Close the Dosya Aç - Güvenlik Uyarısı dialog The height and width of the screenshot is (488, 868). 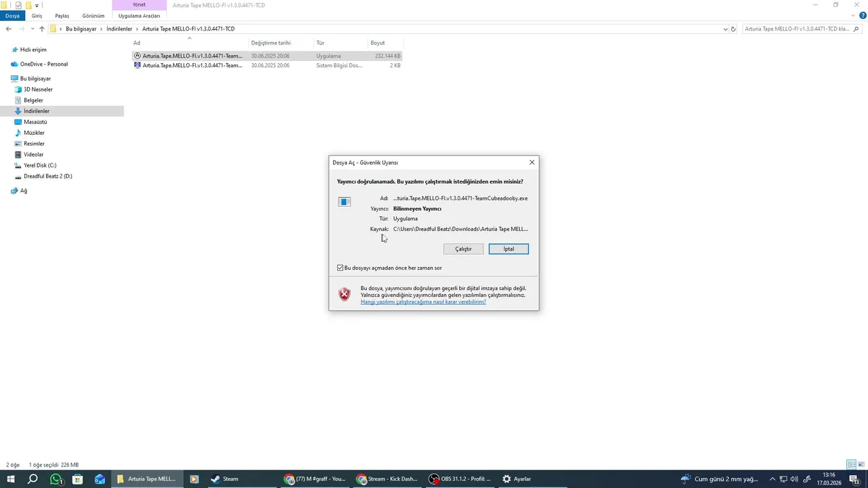(532, 162)
